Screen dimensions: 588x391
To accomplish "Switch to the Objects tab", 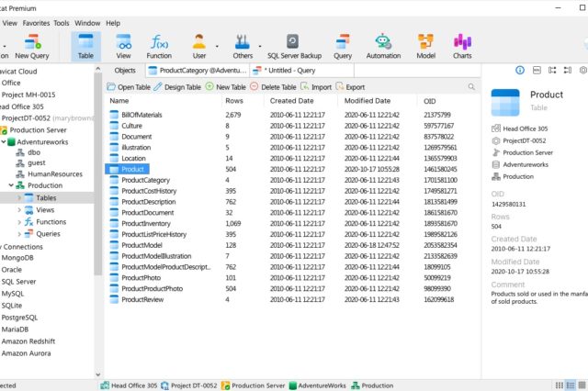I will pyautogui.click(x=125, y=71).
